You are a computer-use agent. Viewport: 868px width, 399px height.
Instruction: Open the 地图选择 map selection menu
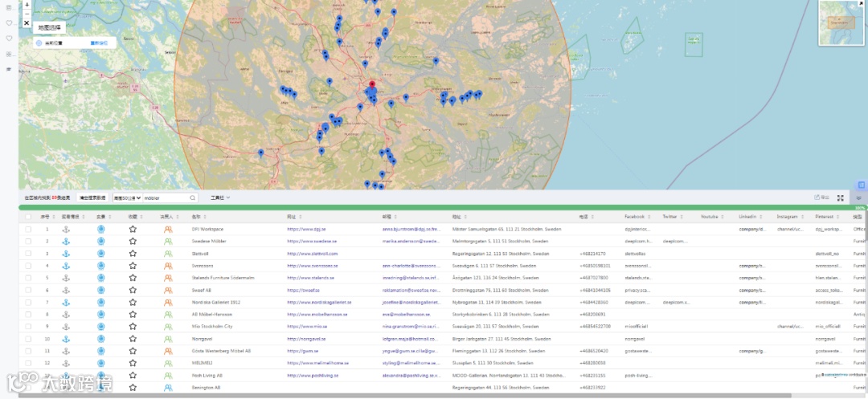50,28
